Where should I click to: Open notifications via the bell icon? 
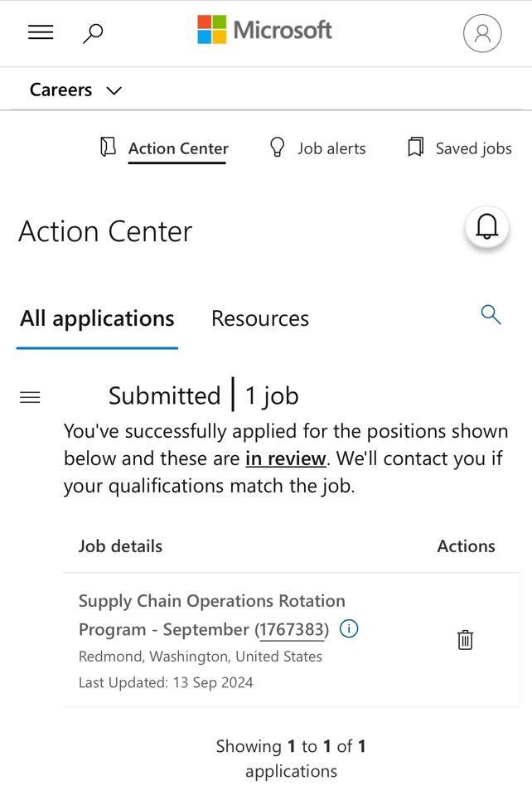point(486,225)
